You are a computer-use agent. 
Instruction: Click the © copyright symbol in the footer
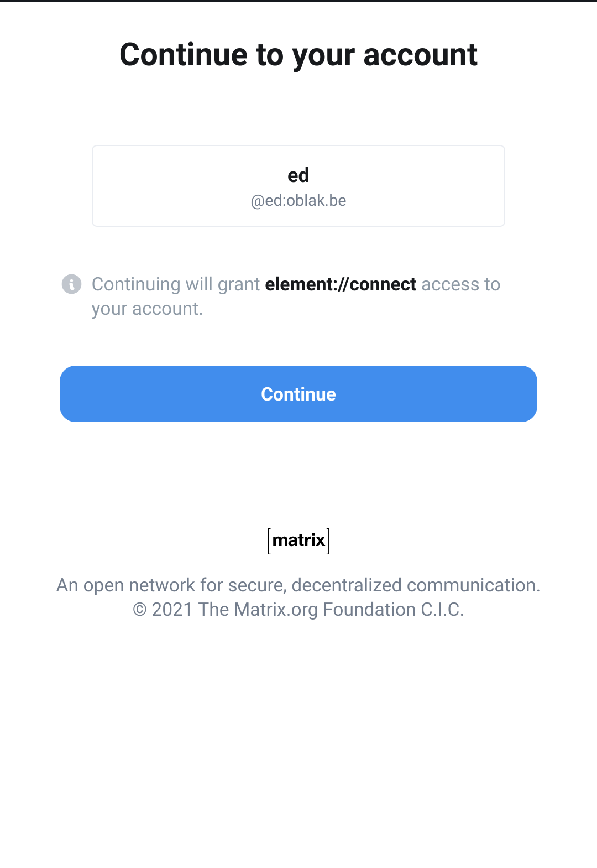point(140,610)
